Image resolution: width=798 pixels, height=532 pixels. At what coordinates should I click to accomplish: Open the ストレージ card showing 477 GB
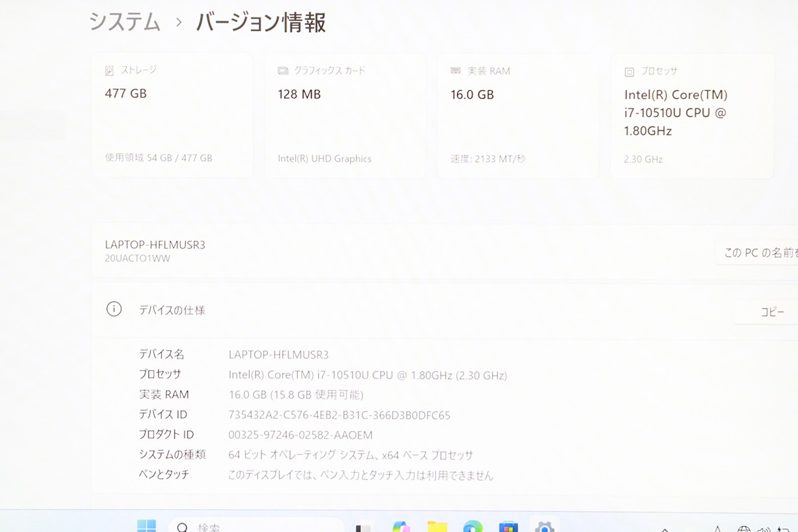tap(172, 116)
